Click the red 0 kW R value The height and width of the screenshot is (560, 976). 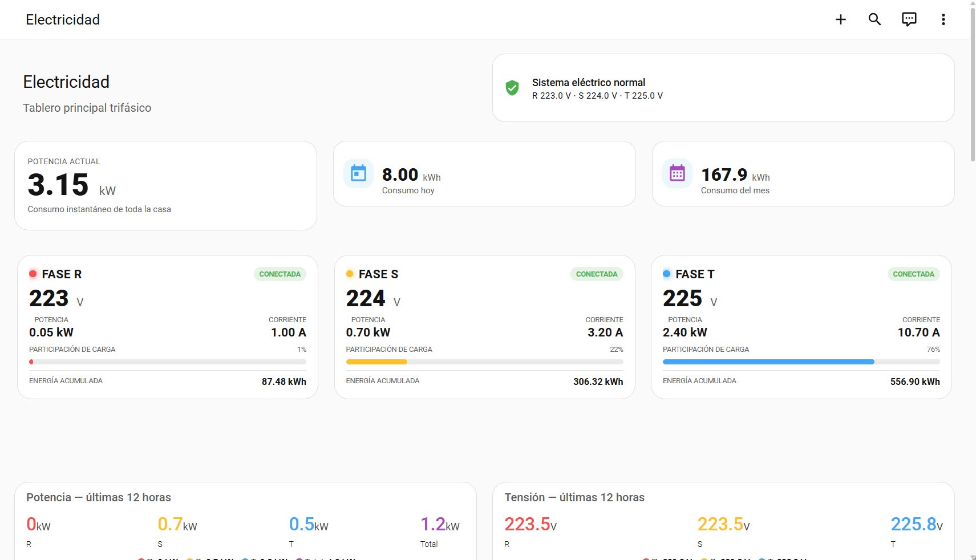pyautogui.click(x=38, y=524)
